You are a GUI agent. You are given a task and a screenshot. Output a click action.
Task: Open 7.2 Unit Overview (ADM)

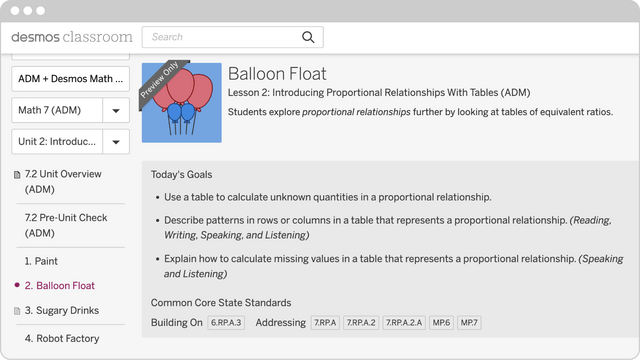[63, 182]
